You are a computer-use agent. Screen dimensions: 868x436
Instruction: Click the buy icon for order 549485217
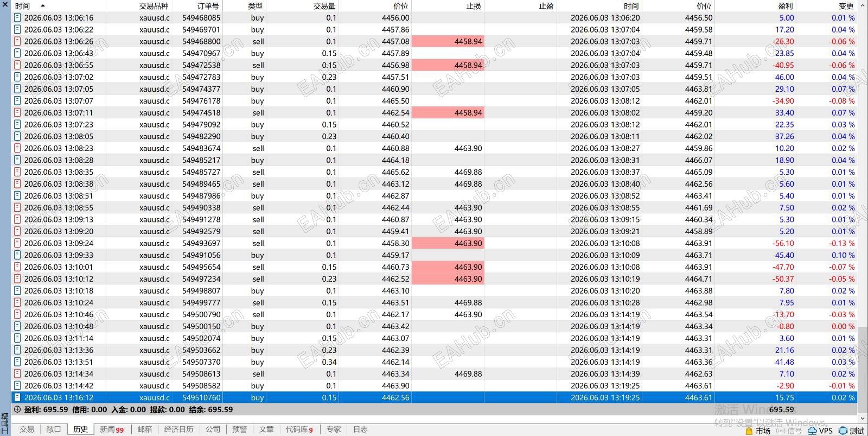click(x=17, y=160)
